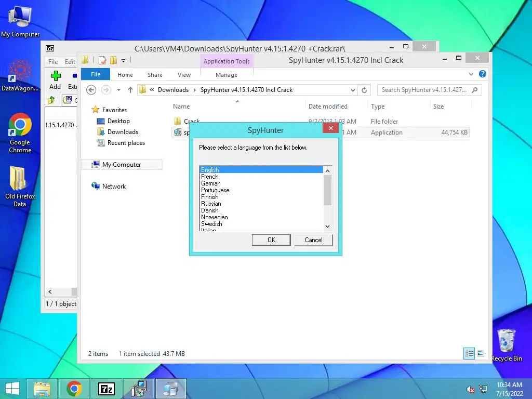Open the Recycle Bin desktop icon
Viewport: 532px width, 399px height.
click(507, 345)
